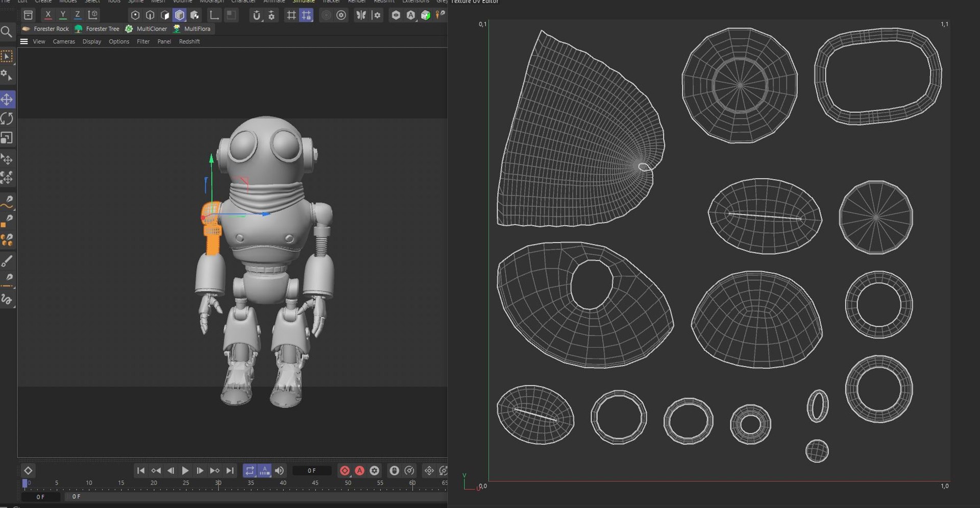
Task: Open the Redshift viewport menu
Action: pyautogui.click(x=189, y=42)
